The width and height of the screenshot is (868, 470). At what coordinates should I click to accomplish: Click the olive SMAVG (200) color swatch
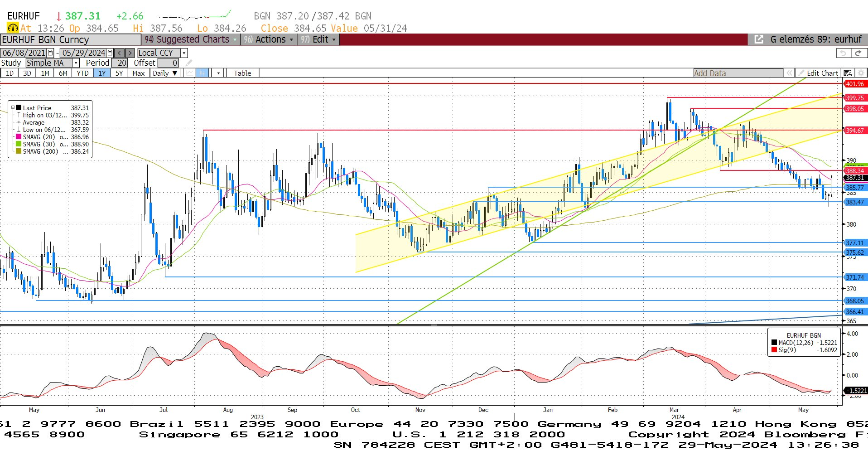[x=19, y=151]
